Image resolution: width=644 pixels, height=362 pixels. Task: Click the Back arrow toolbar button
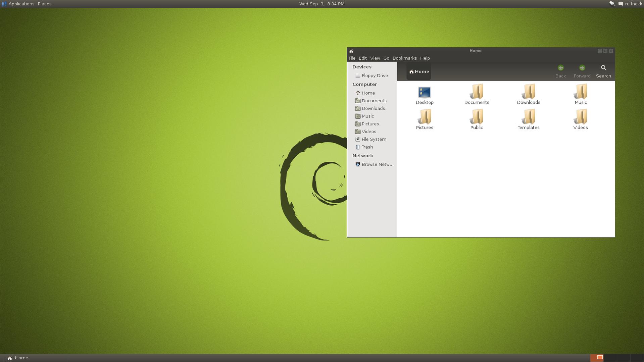[x=560, y=71]
